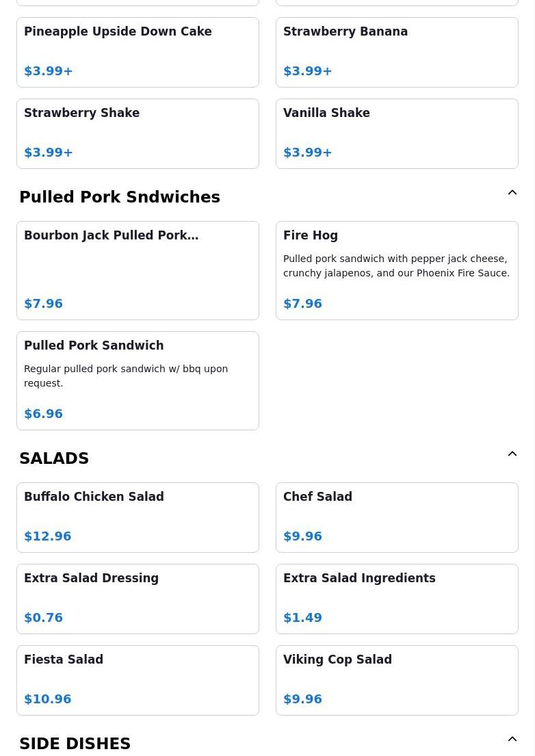Image resolution: width=535 pixels, height=756 pixels.
Task: Open the Chef Salad item
Action: click(x=397, y=518)
